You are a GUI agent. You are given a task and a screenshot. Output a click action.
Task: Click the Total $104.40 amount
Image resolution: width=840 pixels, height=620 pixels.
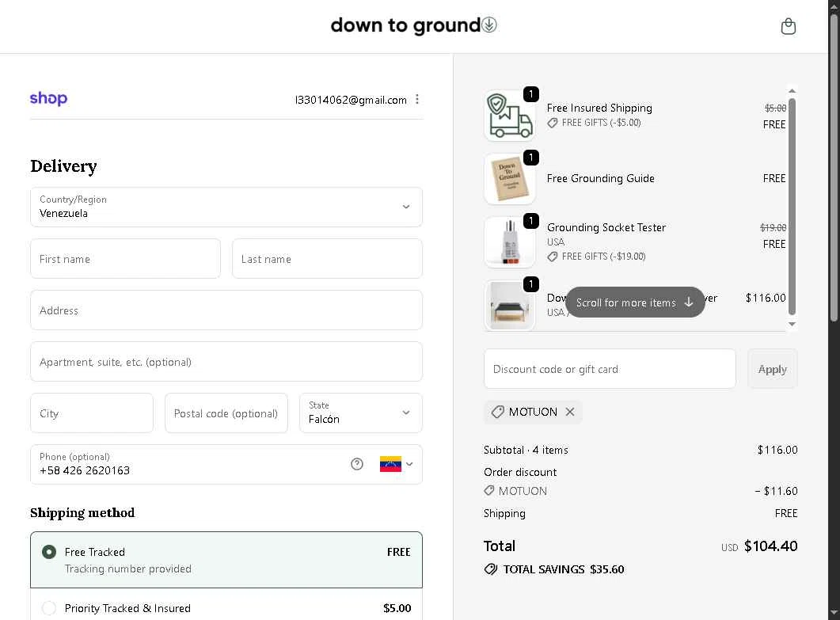pyautogui.click(x=770, y=546)
